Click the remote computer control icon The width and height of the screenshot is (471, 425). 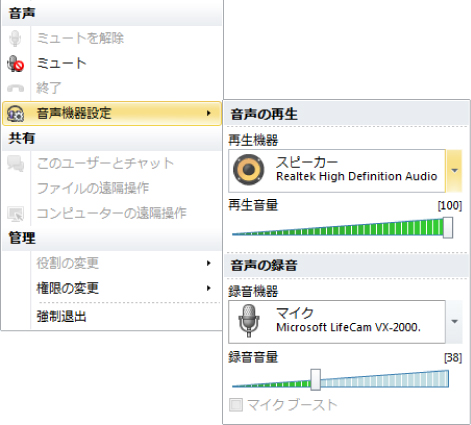(x=15, y=213)
